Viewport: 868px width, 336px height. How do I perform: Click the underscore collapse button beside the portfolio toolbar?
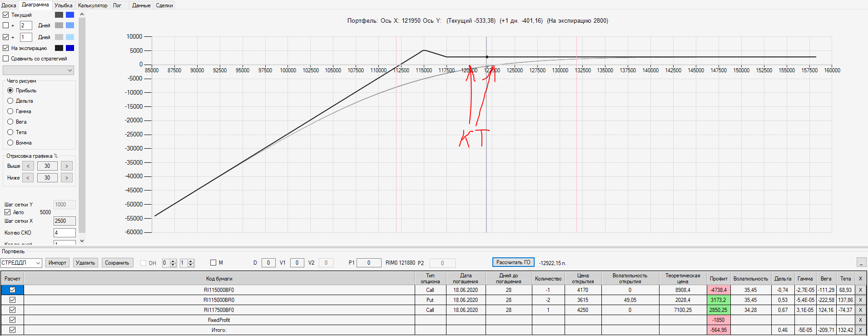[861, 262]
